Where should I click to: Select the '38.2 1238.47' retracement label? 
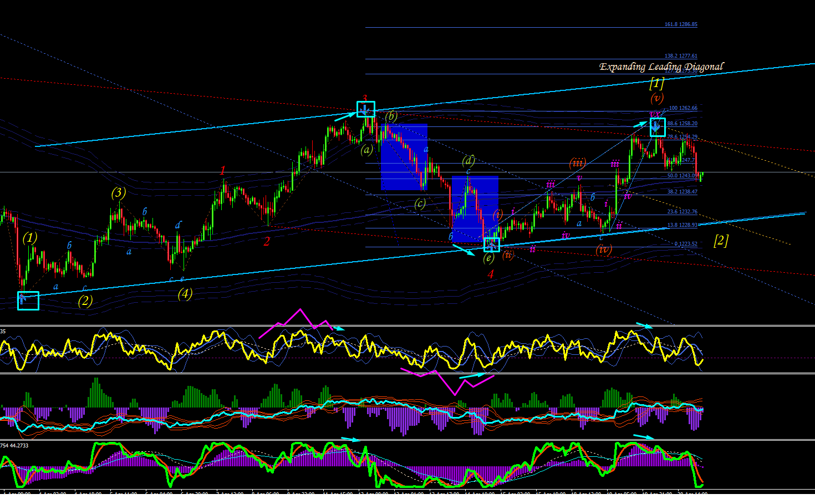[x=682, y=192]
